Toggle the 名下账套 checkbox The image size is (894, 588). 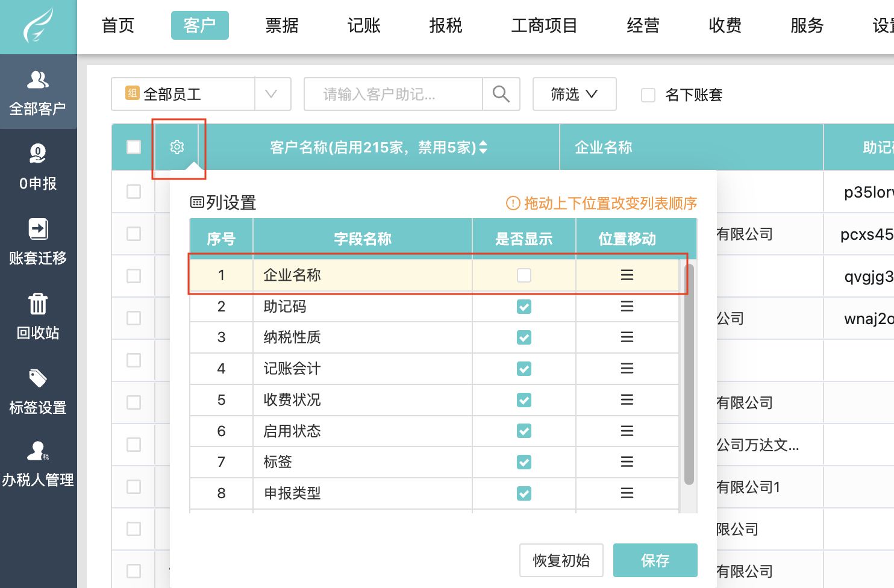(x=648, y=95)
